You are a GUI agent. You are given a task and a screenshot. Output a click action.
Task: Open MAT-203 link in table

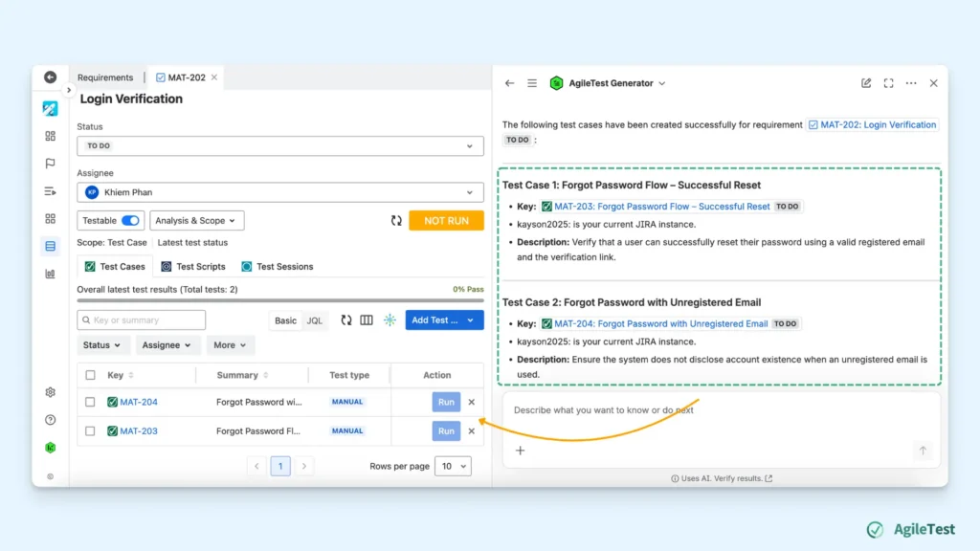[139, 431]
